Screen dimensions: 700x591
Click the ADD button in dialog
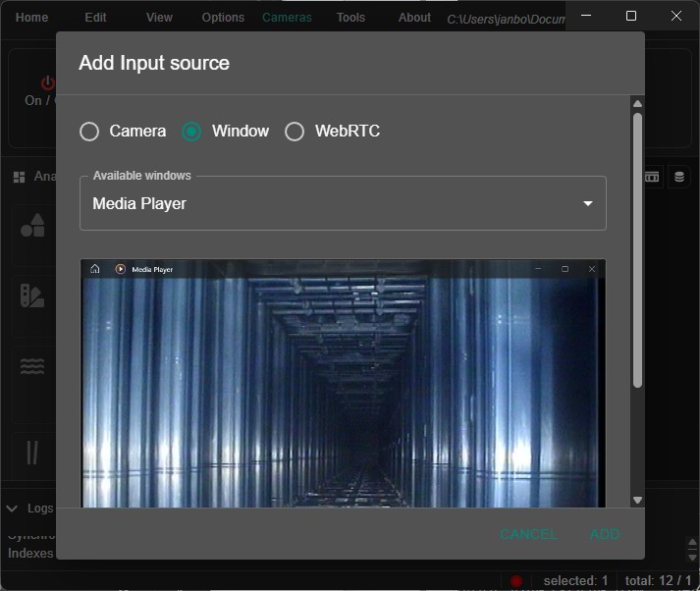(605, 534)
